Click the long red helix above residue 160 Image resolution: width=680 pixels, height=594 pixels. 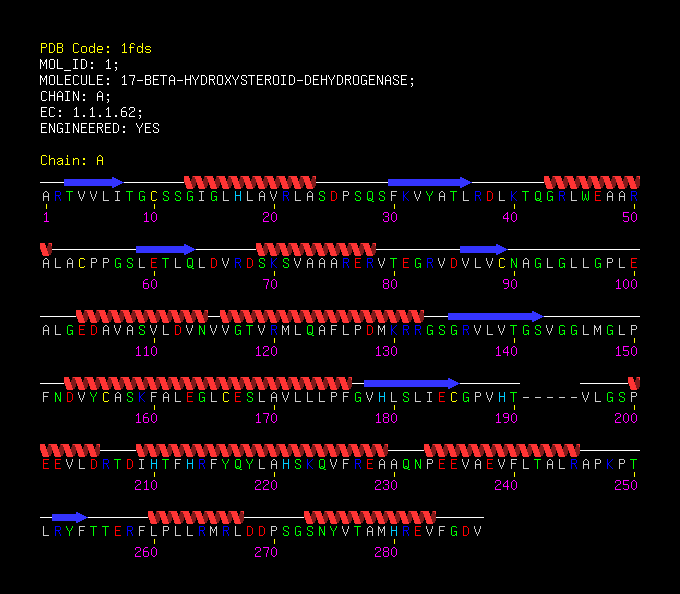(x=208, y=383)
